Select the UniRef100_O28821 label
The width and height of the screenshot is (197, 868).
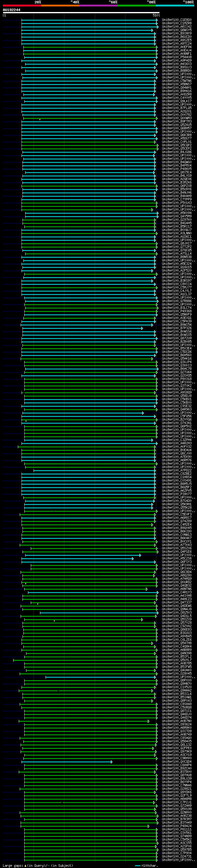177,789
